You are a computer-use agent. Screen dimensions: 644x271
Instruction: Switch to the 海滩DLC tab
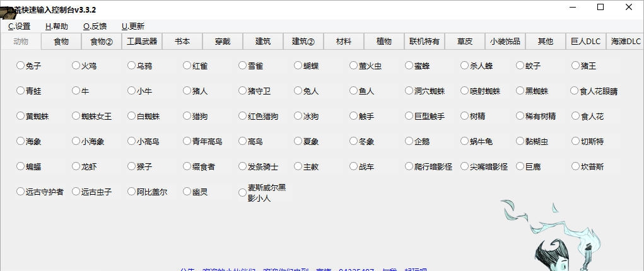[625, 42]
